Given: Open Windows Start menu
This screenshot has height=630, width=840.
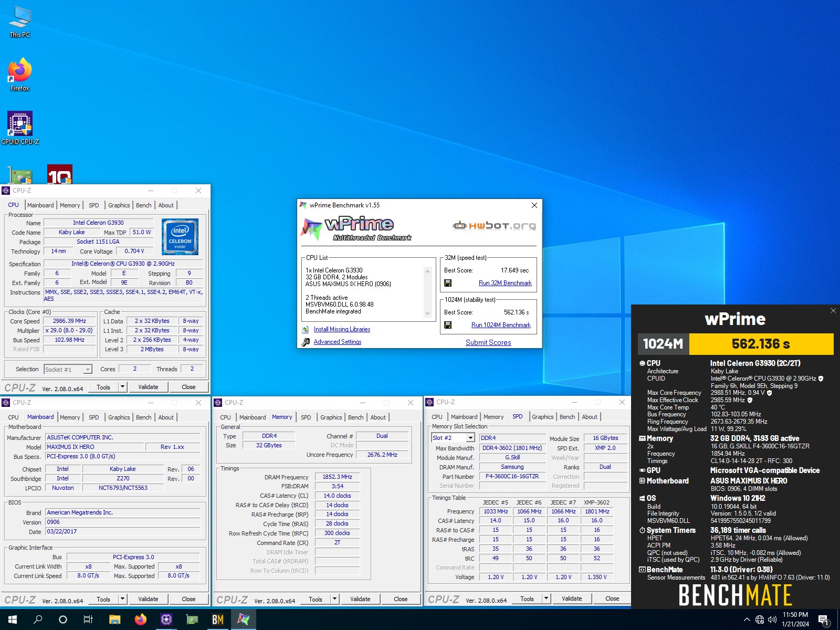Looking at the screenshot, I should click(x=13, y=619).
